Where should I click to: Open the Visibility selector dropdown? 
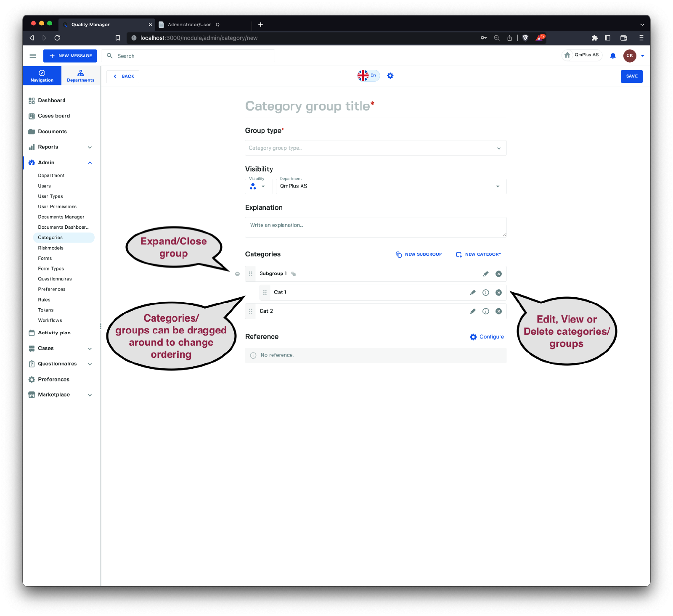[258, 186]
